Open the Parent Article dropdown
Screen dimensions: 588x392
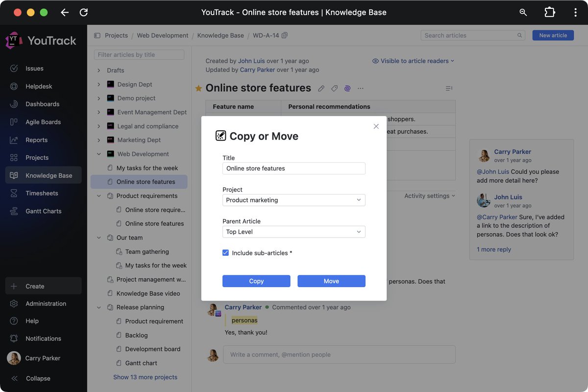294,231
